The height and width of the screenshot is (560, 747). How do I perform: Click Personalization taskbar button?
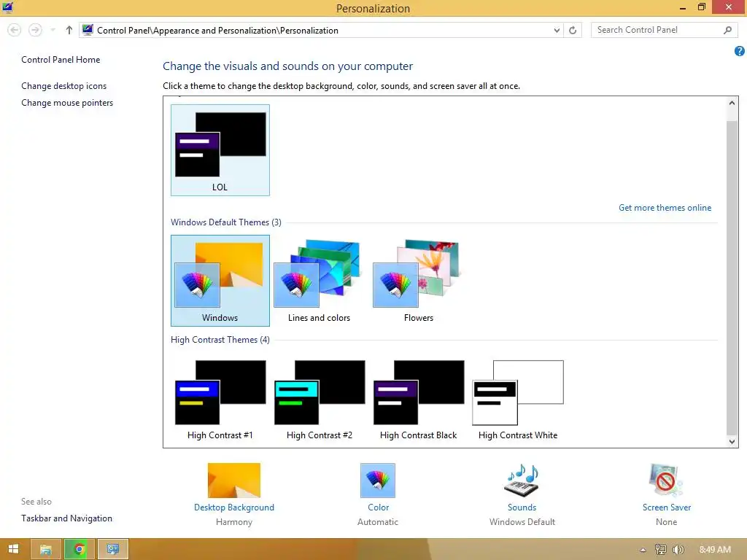tap(113, 549)
